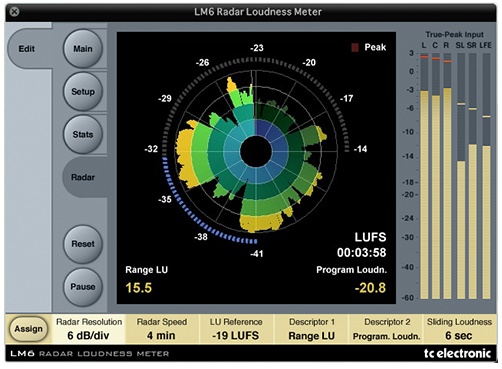
Task: Change the Radar Speed 4 min field
Action: (x=162, y=329)
